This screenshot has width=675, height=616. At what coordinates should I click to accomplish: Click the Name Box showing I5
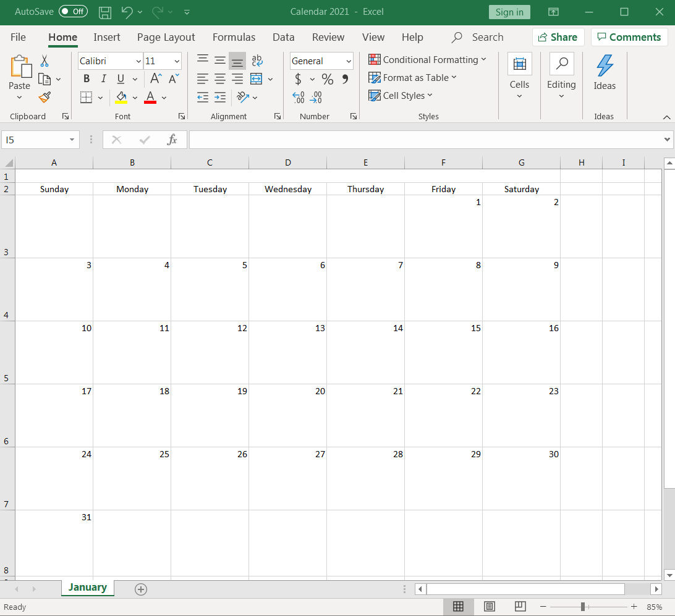pyautogui.click(x=35, y=140)
